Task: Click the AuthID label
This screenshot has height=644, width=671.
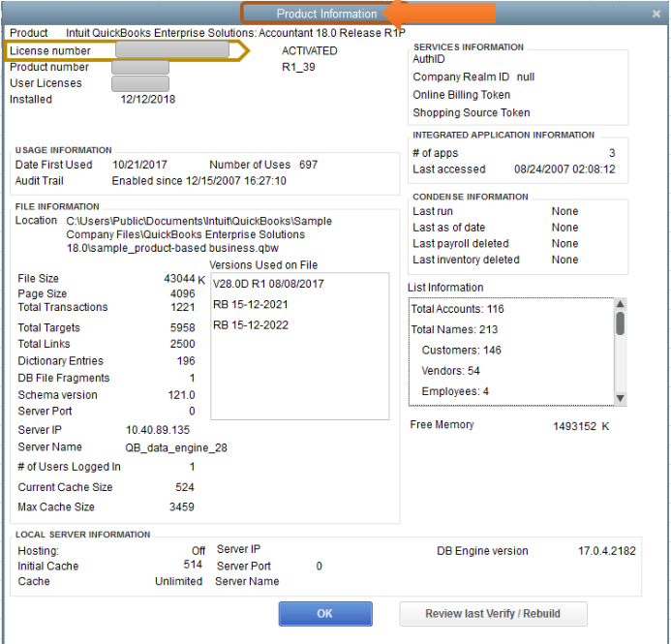Action: pyautogui.click(x=429, y=59)
